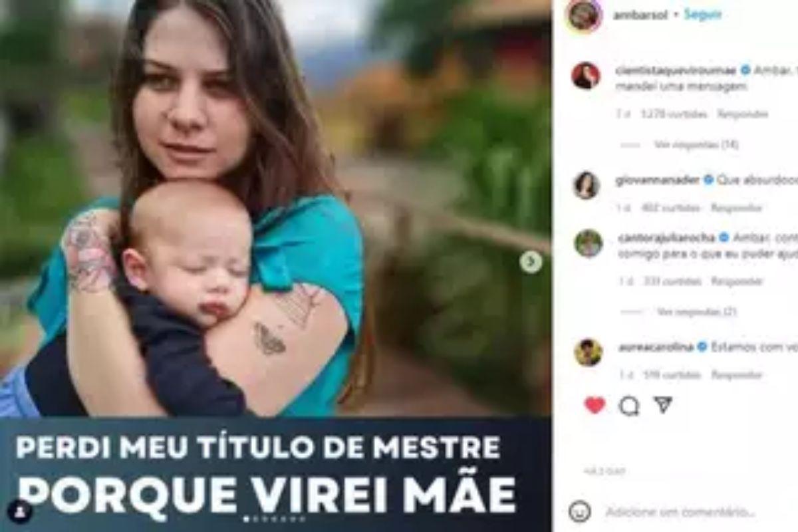Image resolution: width=798 pixels, height=532 pixels.
Task: Like the post with the red heart
Action: point(595,405)
